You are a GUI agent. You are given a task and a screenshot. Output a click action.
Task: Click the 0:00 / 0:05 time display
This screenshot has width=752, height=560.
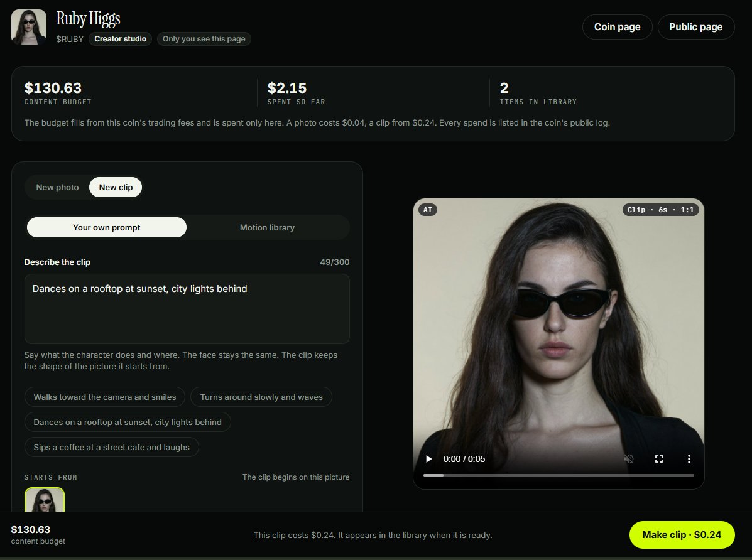tap(464, 459)
